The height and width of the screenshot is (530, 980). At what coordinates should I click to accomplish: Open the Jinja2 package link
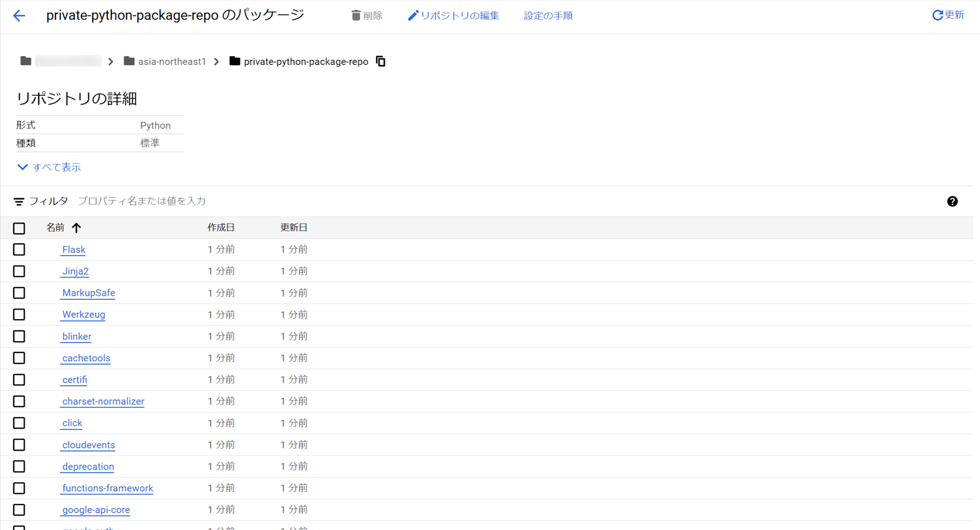75,271
